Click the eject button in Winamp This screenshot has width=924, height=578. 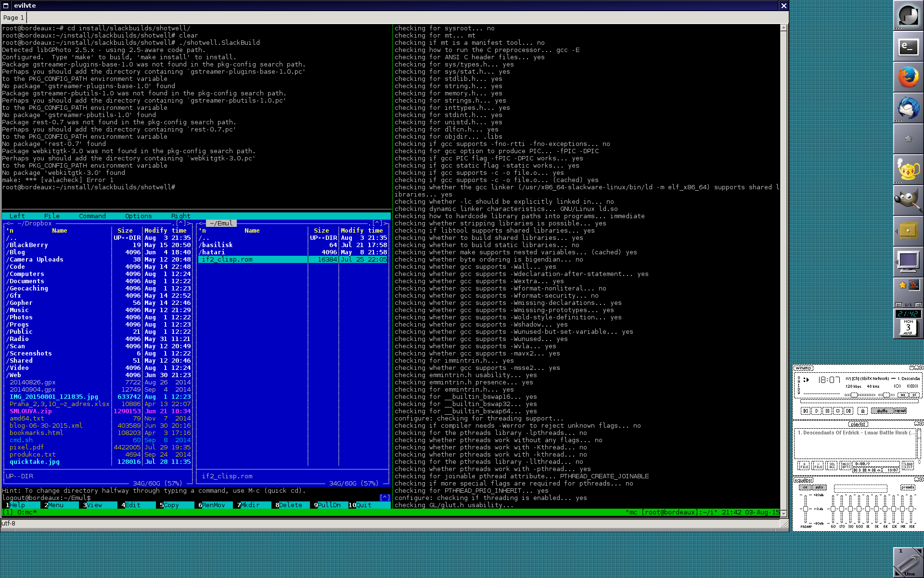pyautogui.click(x=862, y=411)
